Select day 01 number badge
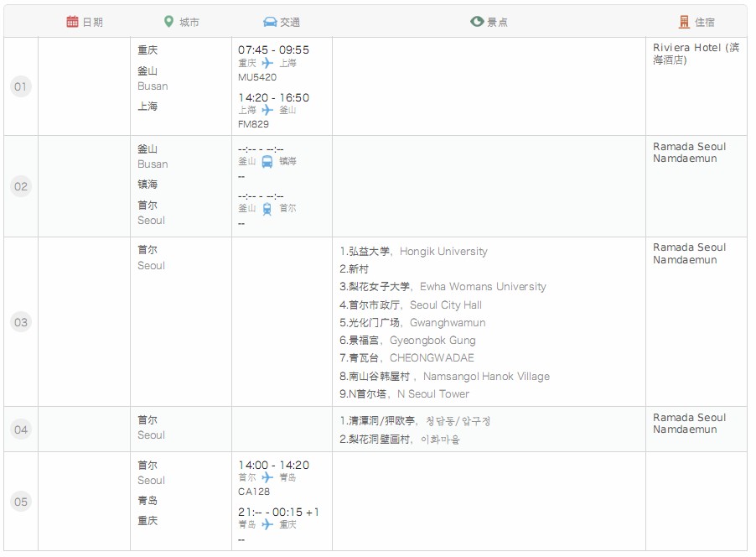Screen dimensions: 756x557 [21, 86]
